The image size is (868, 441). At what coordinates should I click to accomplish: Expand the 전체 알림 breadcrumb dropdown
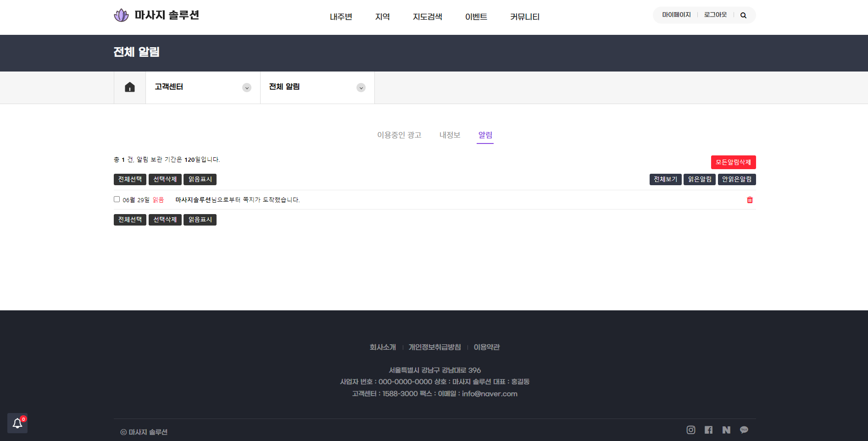(361, 88)
